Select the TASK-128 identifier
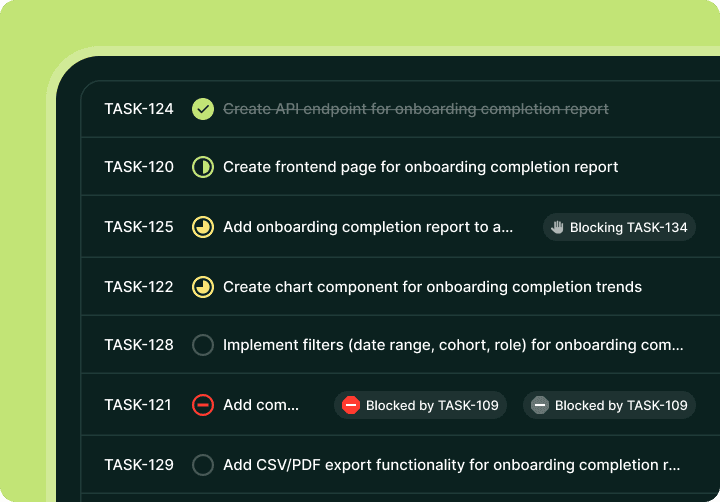The width and height of the screenshot is (720, 502). click(x=139, y=345)
